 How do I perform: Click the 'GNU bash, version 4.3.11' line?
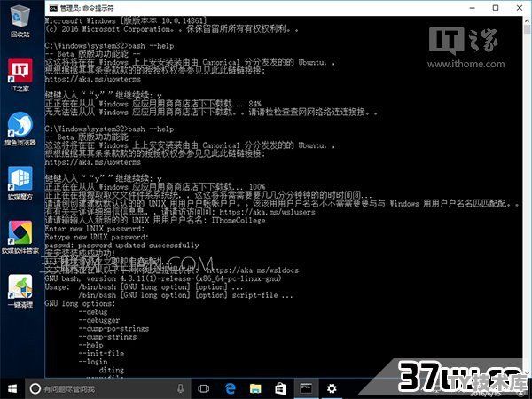click(x=163, y=278)
